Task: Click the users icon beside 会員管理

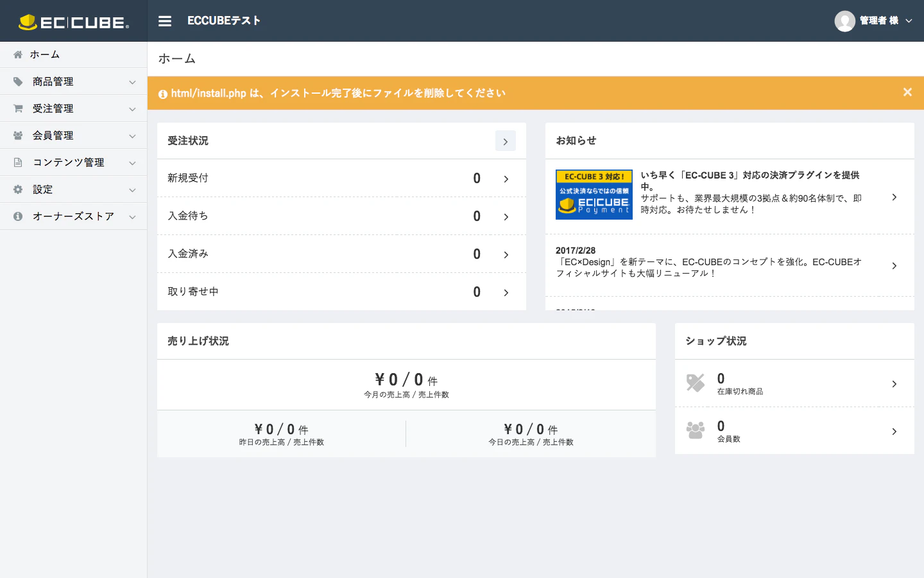Action: coord(18,136)
